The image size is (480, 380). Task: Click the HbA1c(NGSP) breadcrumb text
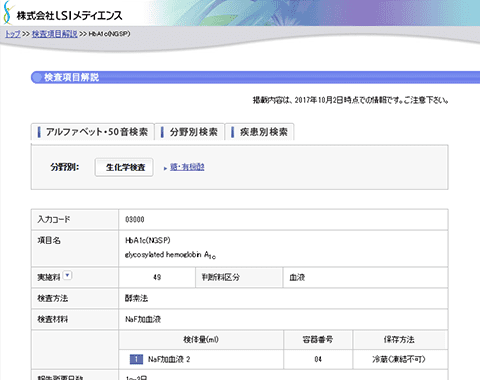(x=109, y=34)
